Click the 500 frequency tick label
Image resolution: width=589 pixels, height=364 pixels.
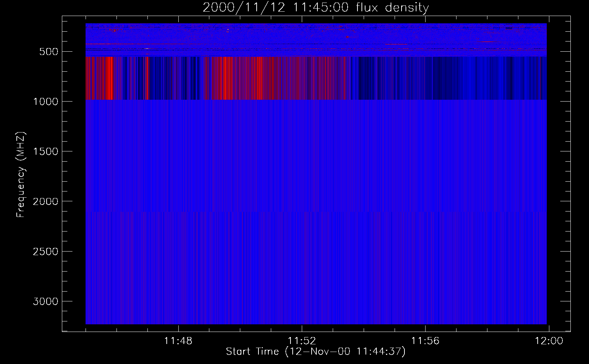click(49, 52)
